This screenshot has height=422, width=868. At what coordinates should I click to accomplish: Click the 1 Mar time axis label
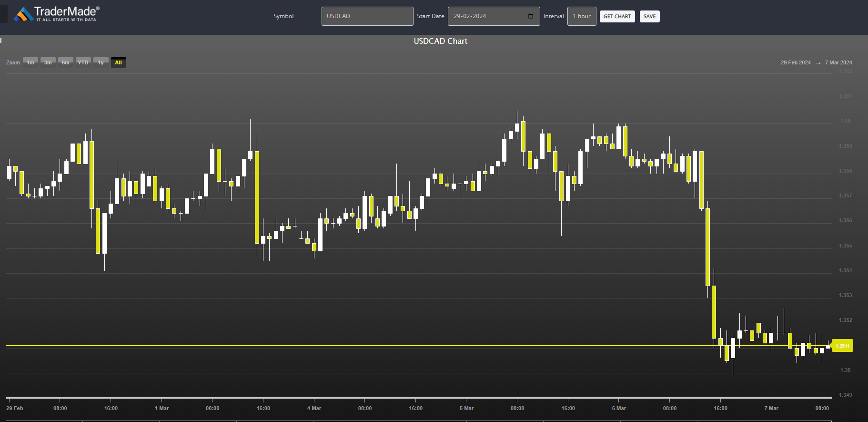162,408
